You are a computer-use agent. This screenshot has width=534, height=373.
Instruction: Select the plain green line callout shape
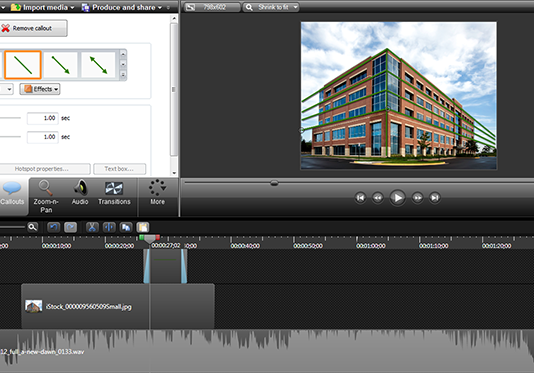[23, 65]
